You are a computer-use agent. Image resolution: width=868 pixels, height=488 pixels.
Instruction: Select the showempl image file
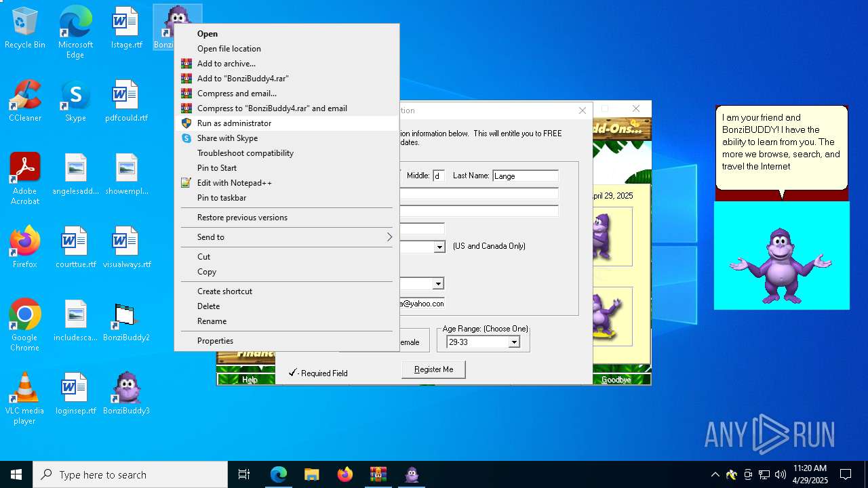coord(127,175)
